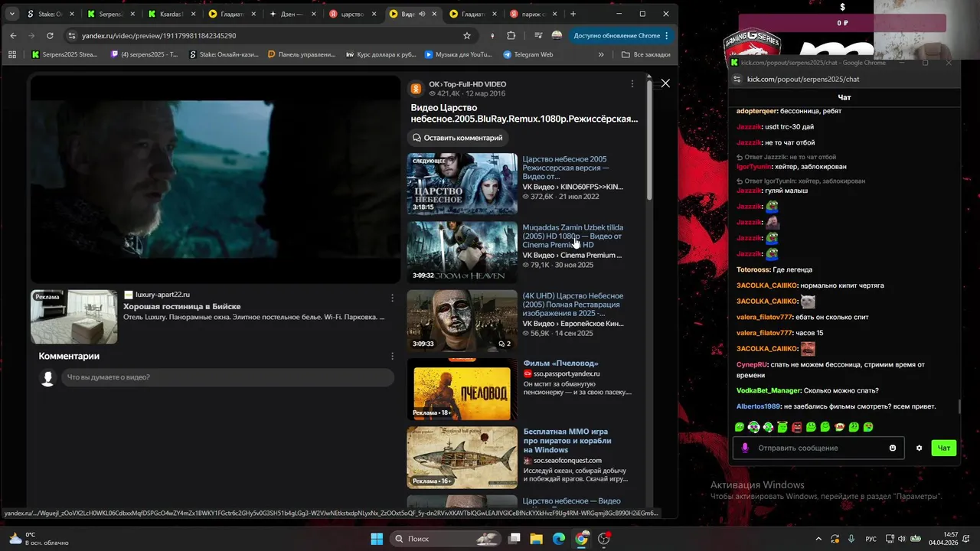980x551 pixels.
Task: Open Serpens2025 Stream bookmark
Action: [65, 54]
